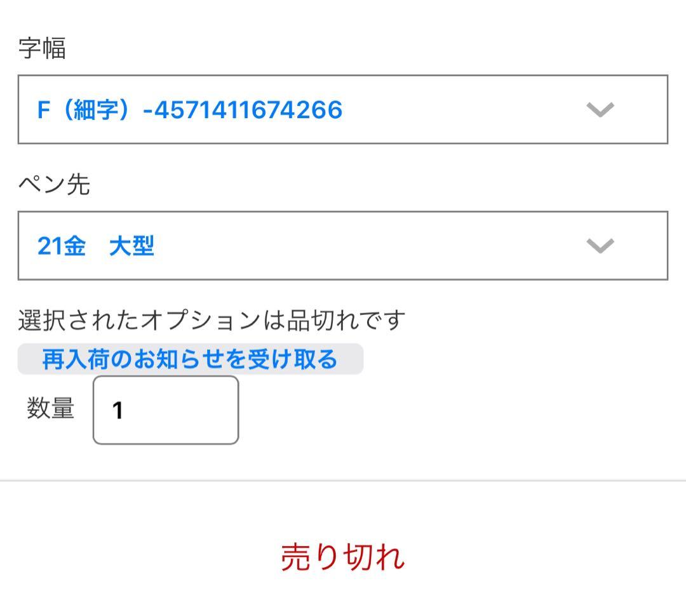
Task: Click the 字幅 field label
Action: click(42, 49)
